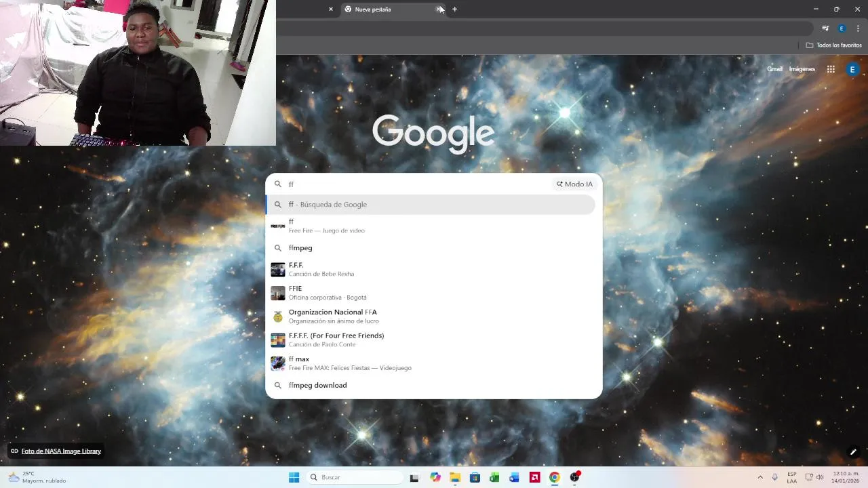
Task: Launch Copilot from the taskbar
Action: click(x=435, y=478)
